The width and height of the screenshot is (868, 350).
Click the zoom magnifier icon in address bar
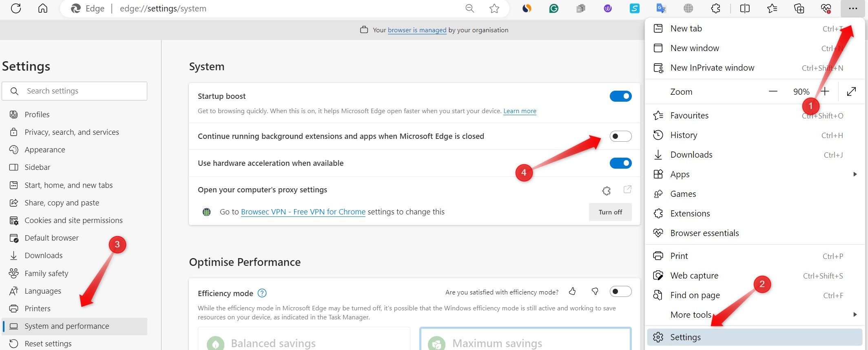(x=470, y=8)
